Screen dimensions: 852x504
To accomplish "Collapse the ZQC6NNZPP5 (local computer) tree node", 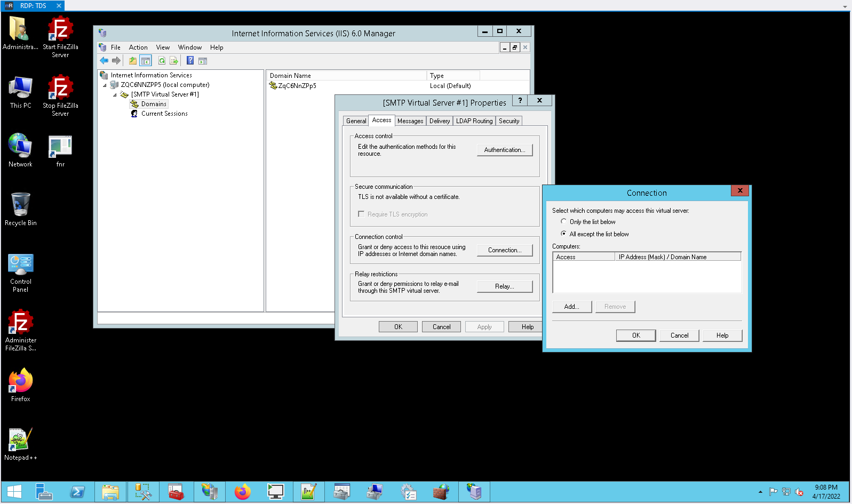I will (x=105, y=85).
